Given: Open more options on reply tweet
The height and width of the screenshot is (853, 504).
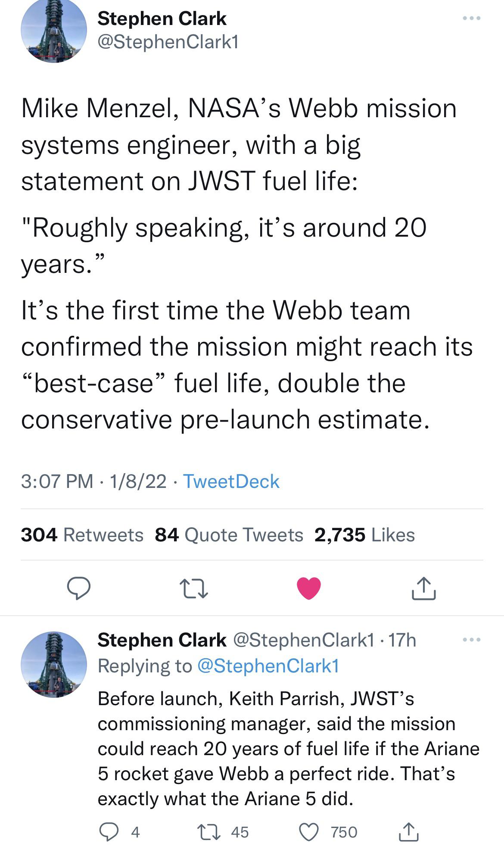Looking at the screenshot, I should pyautogui.click(x=471, y=640).
